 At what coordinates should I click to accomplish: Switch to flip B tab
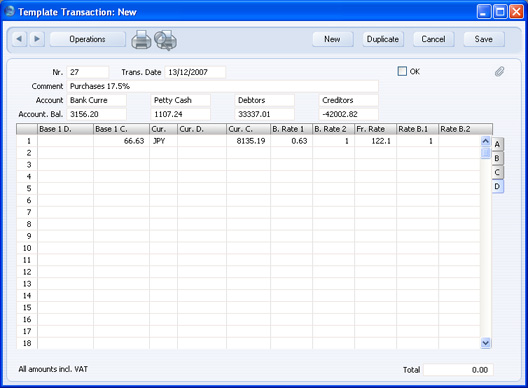[x=497, y=158]
